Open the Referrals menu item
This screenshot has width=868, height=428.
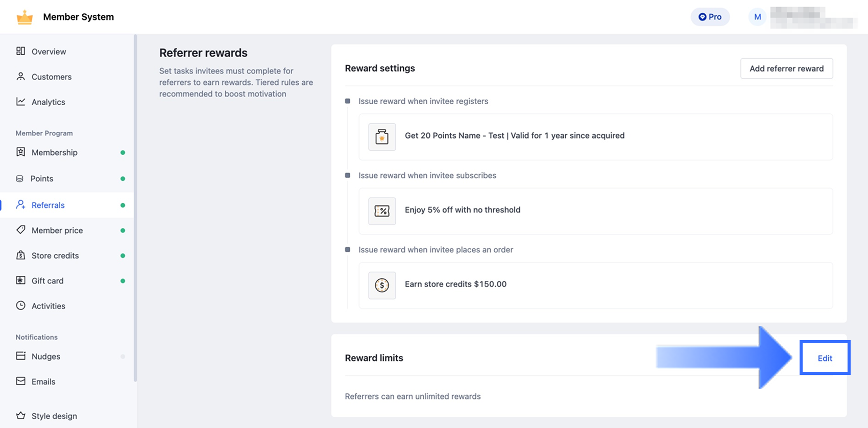pos(48,205)
